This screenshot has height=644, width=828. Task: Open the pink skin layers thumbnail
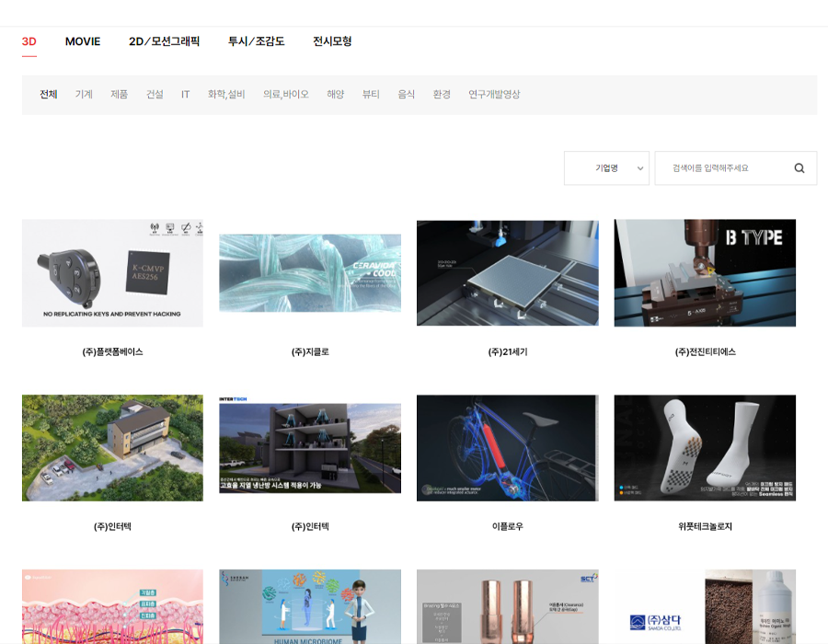[112, 606]
